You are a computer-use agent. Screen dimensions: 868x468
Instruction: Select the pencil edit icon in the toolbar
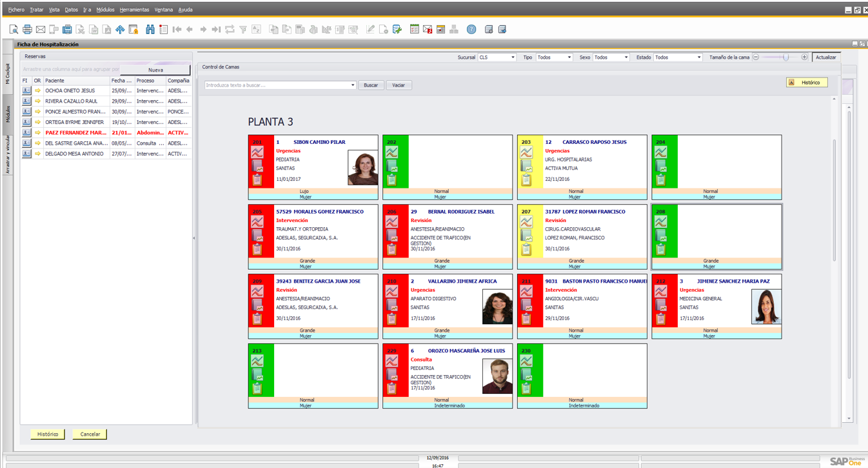click(x=371, y=29)
